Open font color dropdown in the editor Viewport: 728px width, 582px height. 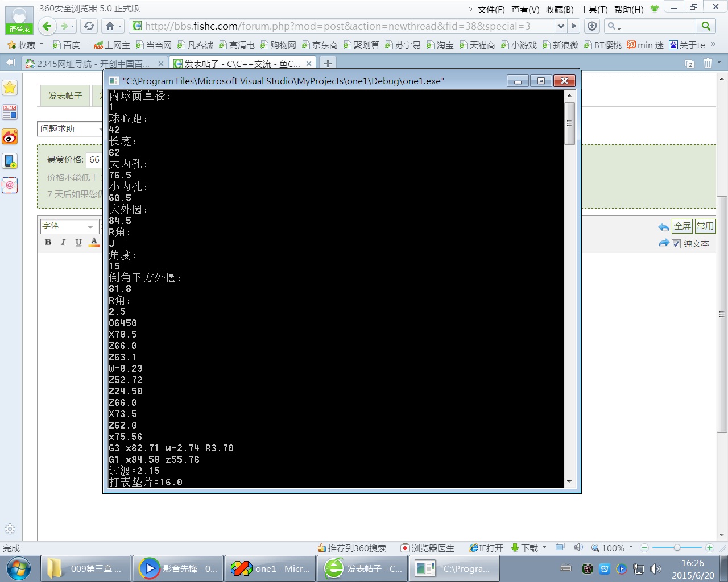pos(94,242)
